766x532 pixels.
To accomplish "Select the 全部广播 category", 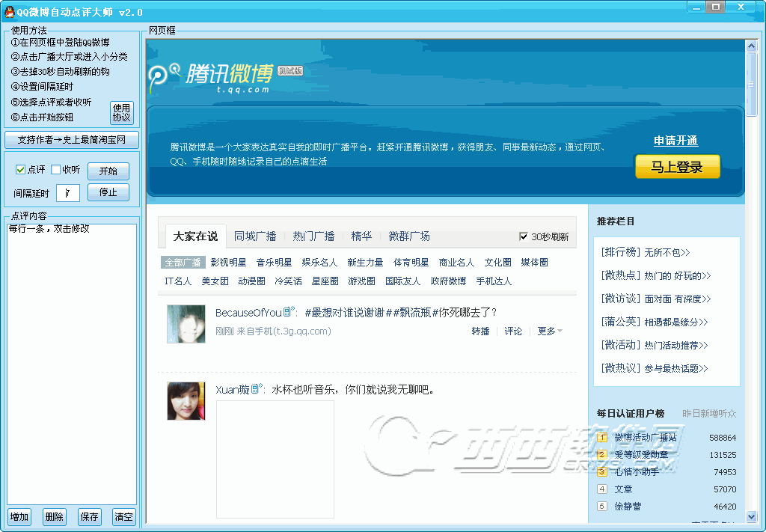I will click(183, 263).
